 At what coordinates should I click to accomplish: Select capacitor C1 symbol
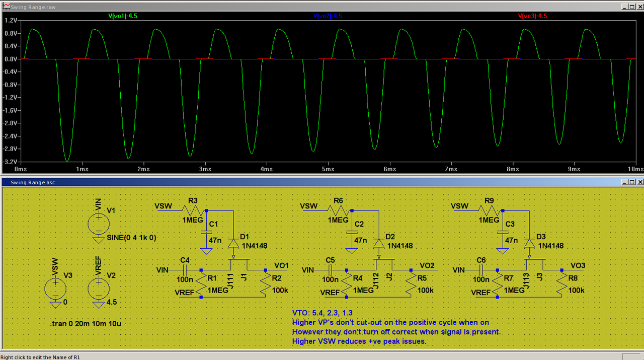207,233
